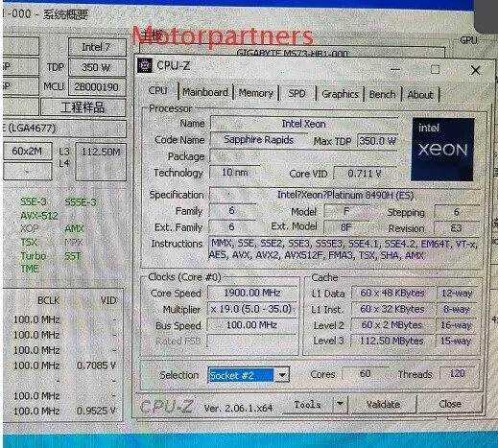Open the Memory tab
The image size is (498, 448).
[256, 93]
